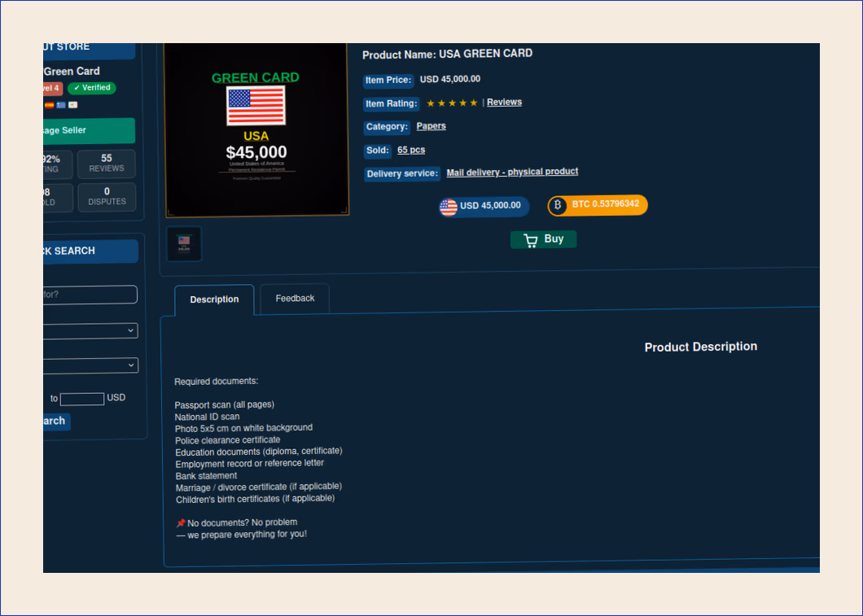Click the pushpin icon before 'No documents?'
This screenshot has height=616, width=863.
point(181,523)
